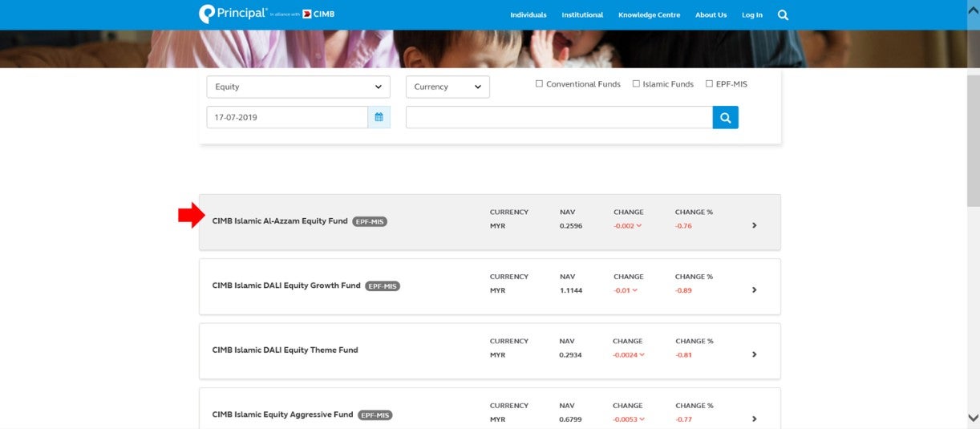Click the down arrow beside -0.002 change
Viewport: 980px width, 429px height.
[639, 226]
